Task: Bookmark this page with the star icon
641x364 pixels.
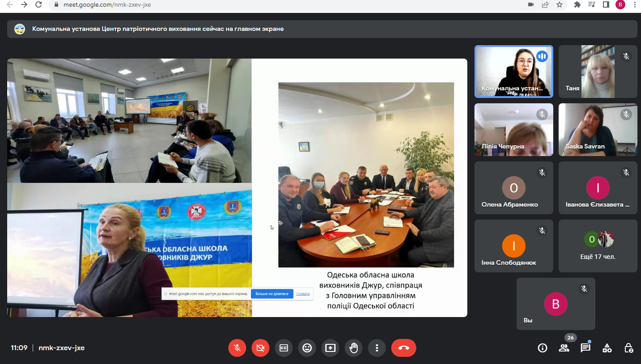Action: 560,4
